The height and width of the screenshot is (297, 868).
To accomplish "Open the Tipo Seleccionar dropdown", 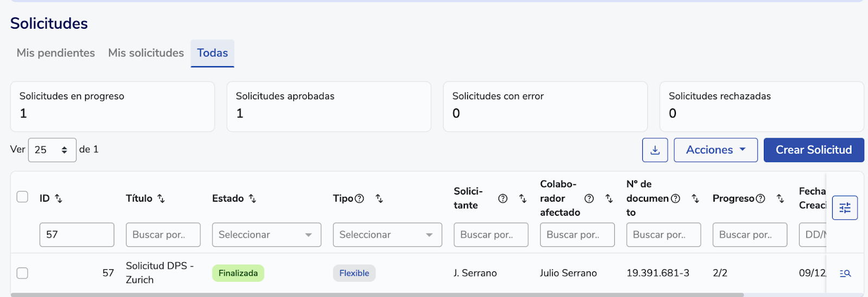I will (x=387, y=235).
